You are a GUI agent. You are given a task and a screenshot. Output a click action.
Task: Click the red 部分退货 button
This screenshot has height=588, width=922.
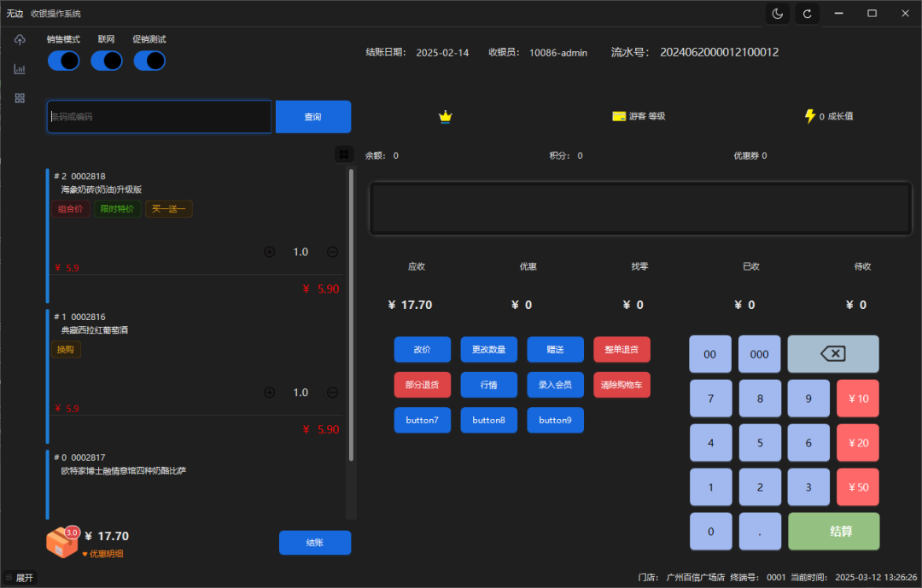[423, 385]
